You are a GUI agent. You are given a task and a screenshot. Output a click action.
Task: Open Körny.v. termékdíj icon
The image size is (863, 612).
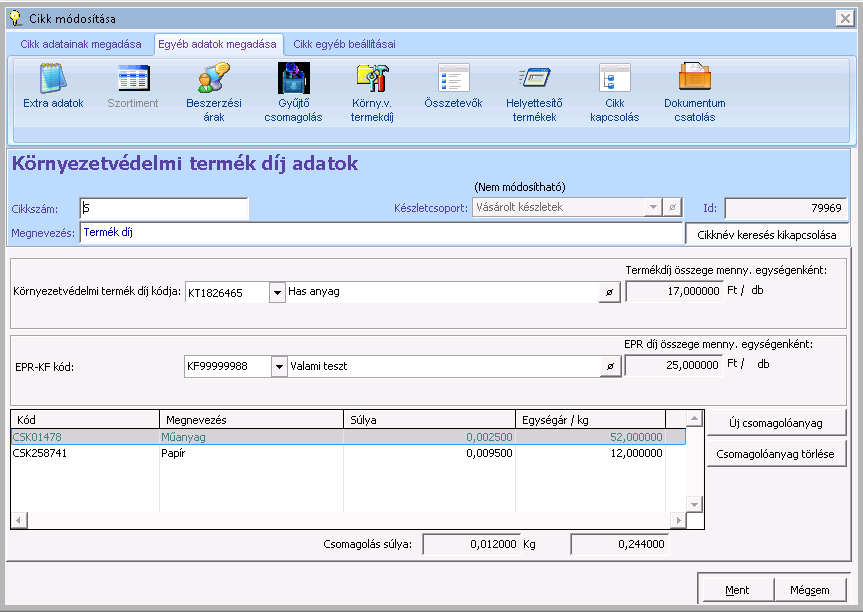click(x=372, y=78)
